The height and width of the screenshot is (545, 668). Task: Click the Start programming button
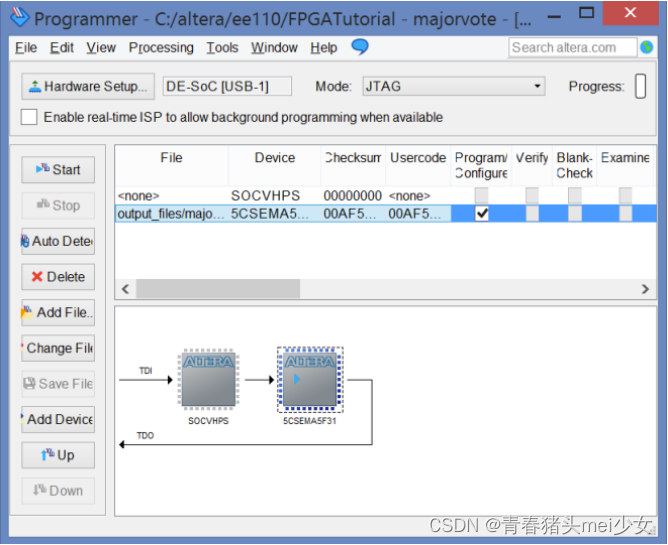(x=58, y=170)
